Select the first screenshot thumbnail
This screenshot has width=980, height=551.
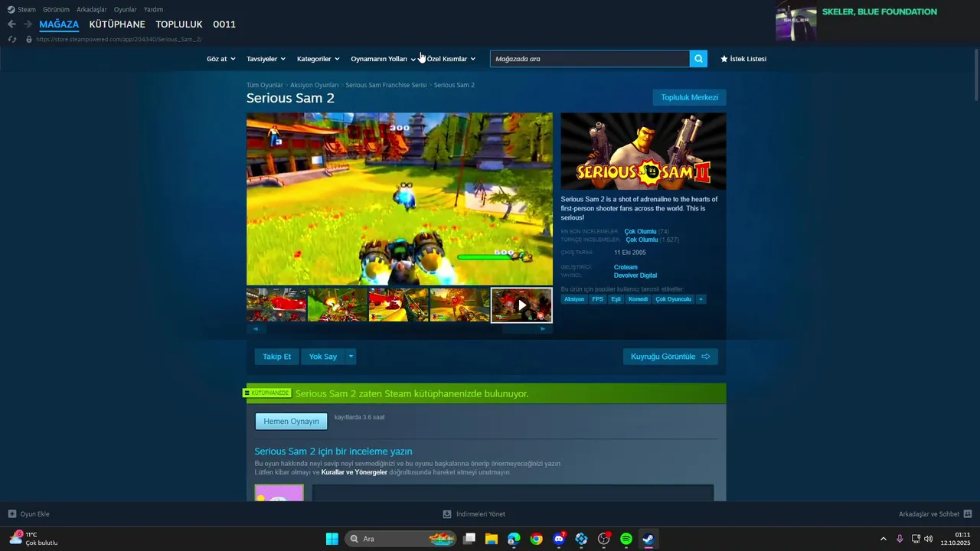276,305
